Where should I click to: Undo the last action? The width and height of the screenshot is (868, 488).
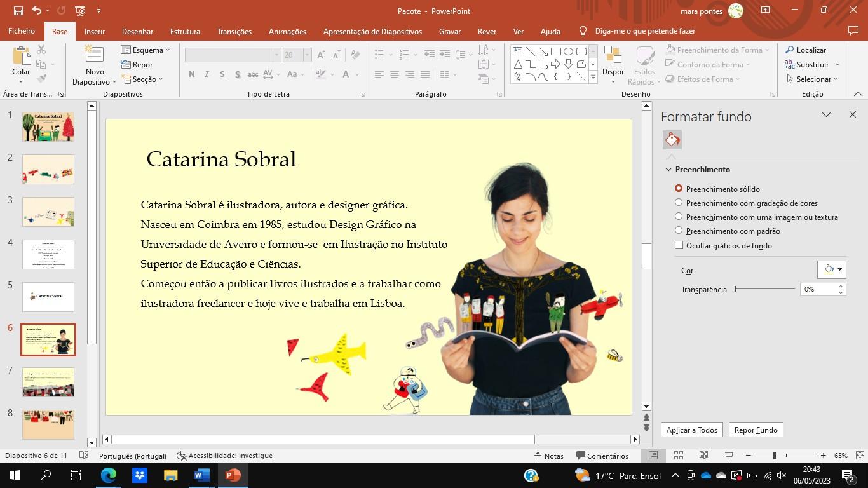pyautogui.click(x=37, y=11)
